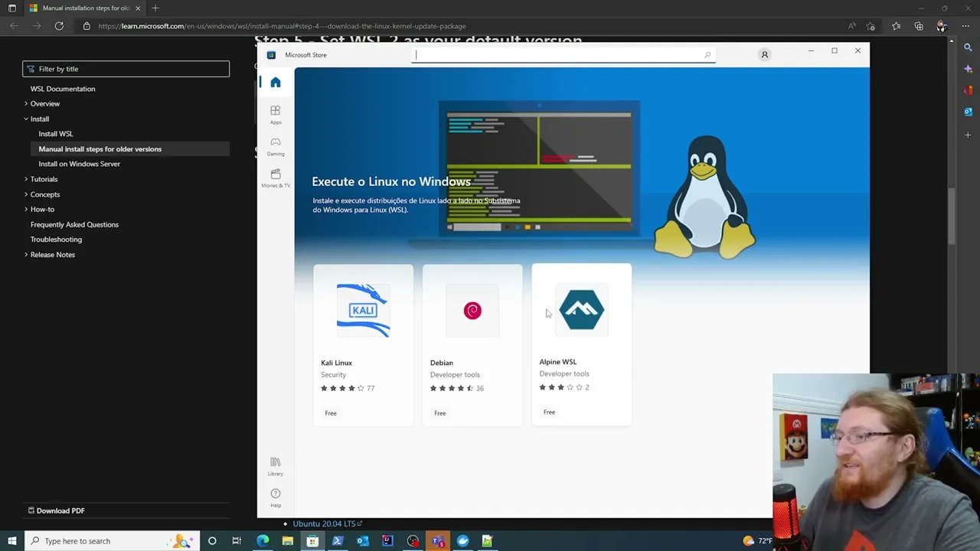
Task: Open the Edge Favorites list
Action: [897, 26]
